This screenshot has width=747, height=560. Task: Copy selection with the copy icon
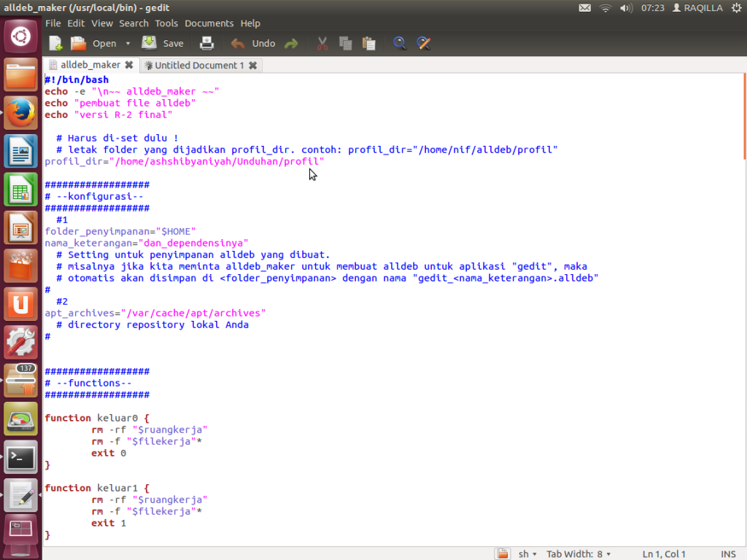pyautogui.click(x=345, y=43)
